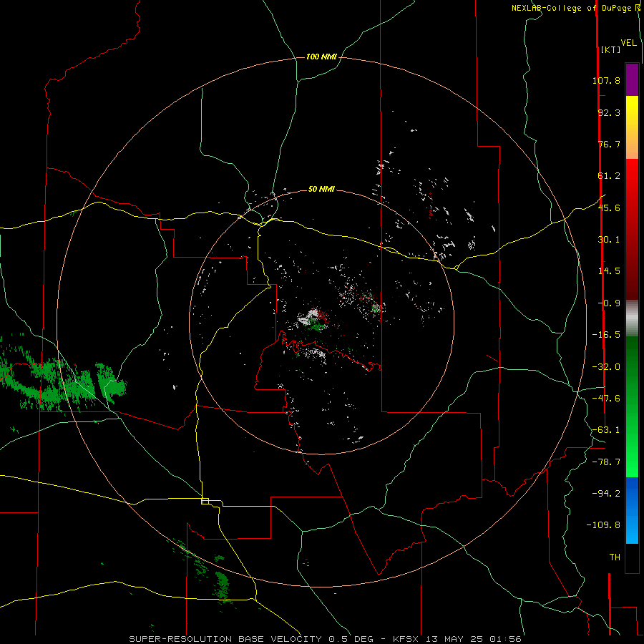The width and height of the screenshot is (644, 644).
Task: Click the 50 NMI range ring label
Action: pos(321,189)
